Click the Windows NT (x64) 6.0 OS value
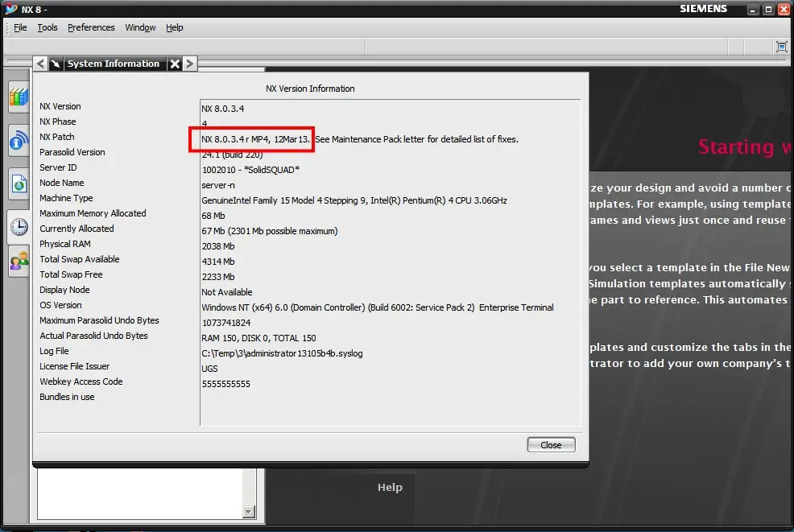This screenshot has height=532, width=794. 377,307
